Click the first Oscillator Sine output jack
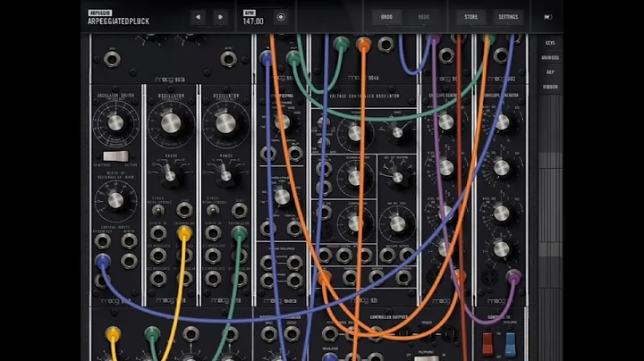The height and width of the screenshot is (361, 644). point(184,211)
